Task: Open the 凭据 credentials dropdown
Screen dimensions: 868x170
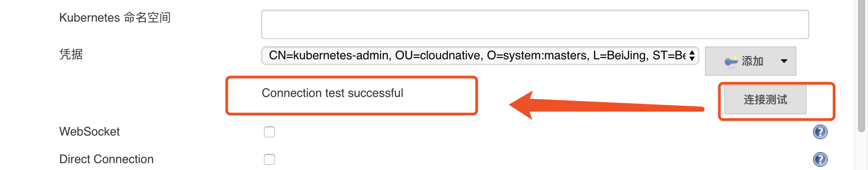Action: click(x=480, y=56)
